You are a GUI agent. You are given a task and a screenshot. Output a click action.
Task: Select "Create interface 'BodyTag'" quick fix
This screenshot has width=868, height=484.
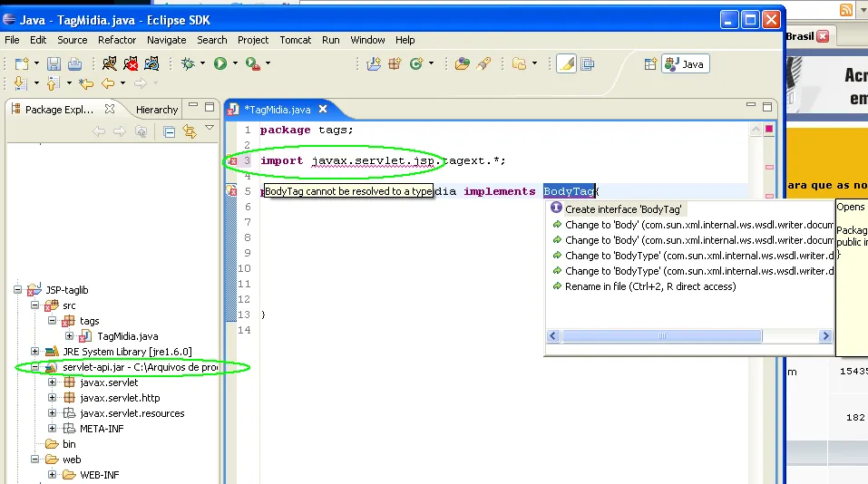623,209
